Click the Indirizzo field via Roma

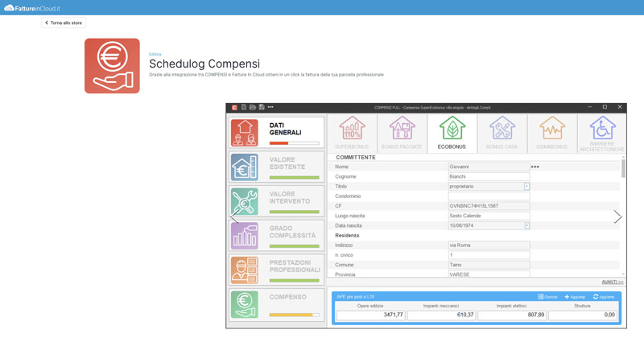pos(489,245)
